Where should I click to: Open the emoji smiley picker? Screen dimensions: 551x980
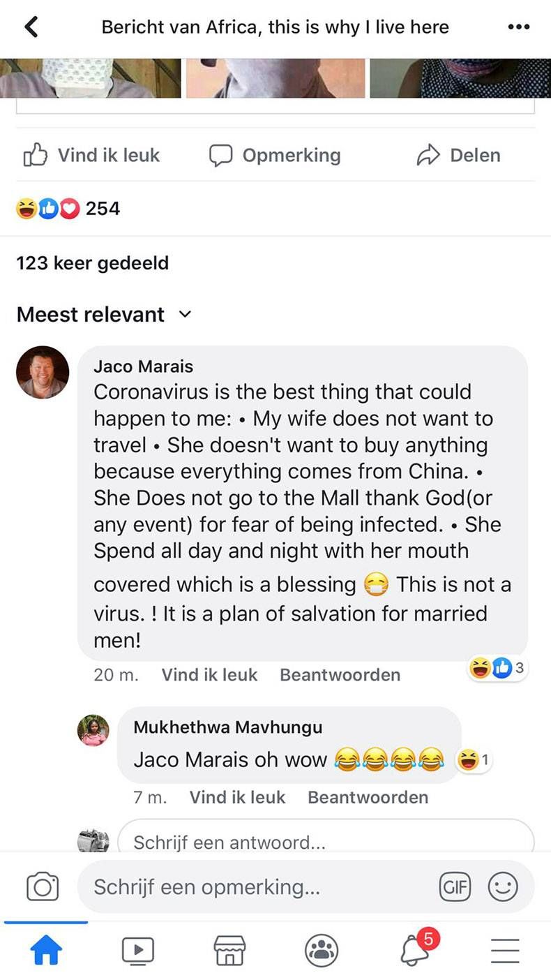[x=503, y=887]
